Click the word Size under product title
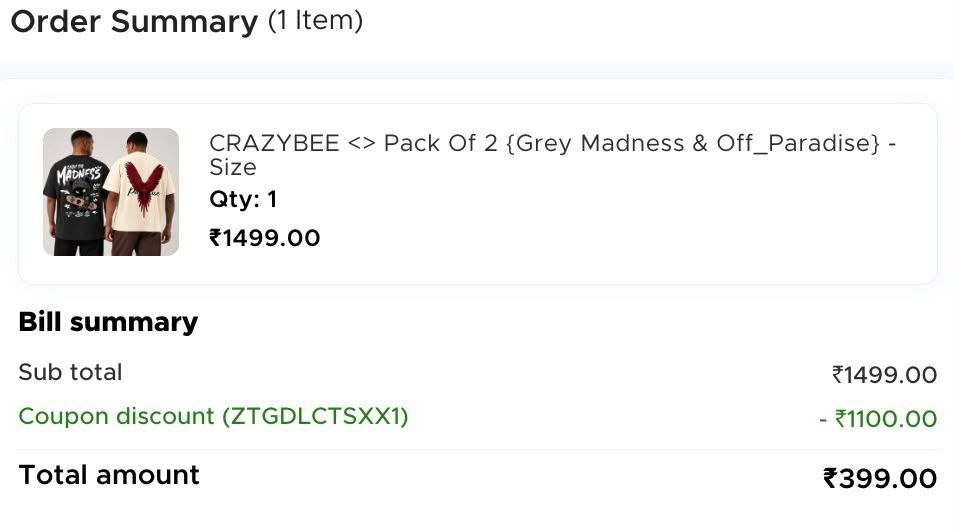This screenshot has width=954, height=532. [232, 167]
